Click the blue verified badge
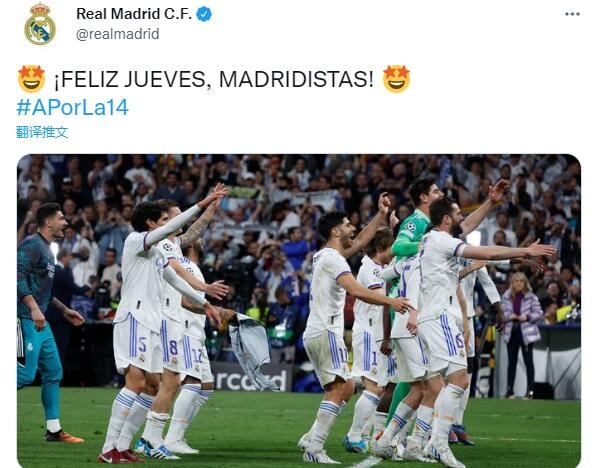 (x=204, y=14)
